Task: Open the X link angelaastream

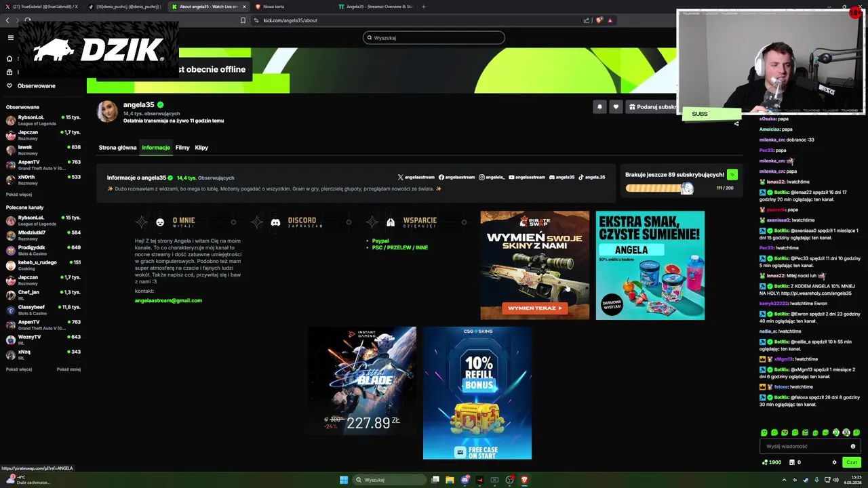Action: click(416, 178)
